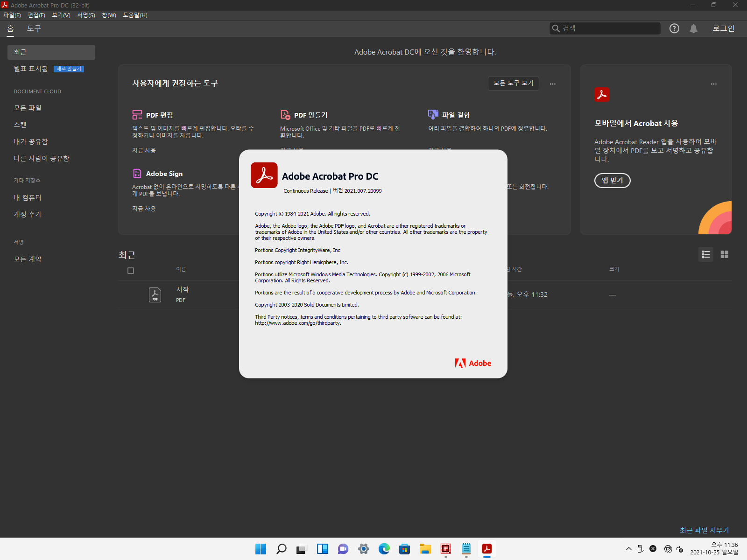Click 지금 사용 under PDF 편집

coord(144,150)
